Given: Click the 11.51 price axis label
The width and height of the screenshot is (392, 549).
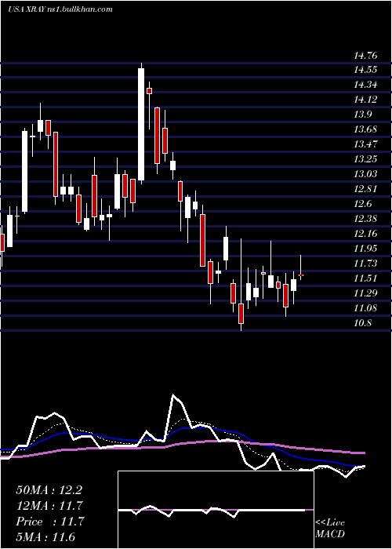Looking at the screenshot, I should pyautogui.click(x=365, y=278).
